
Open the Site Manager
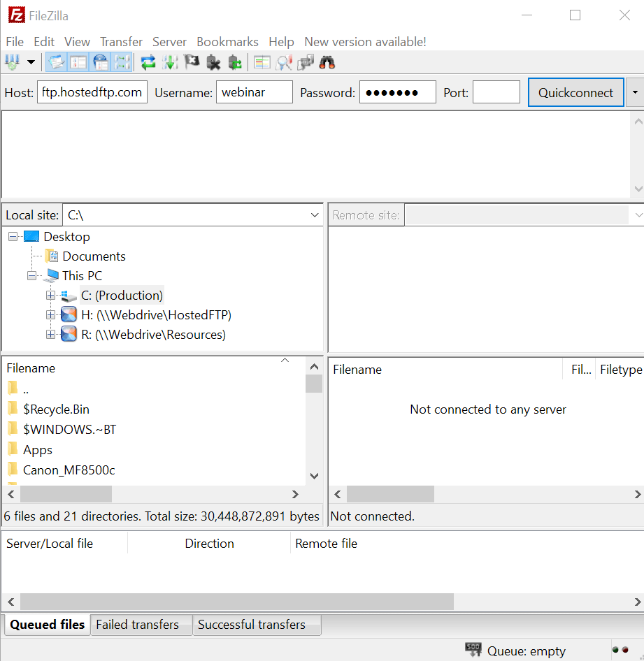pos(12,61)
